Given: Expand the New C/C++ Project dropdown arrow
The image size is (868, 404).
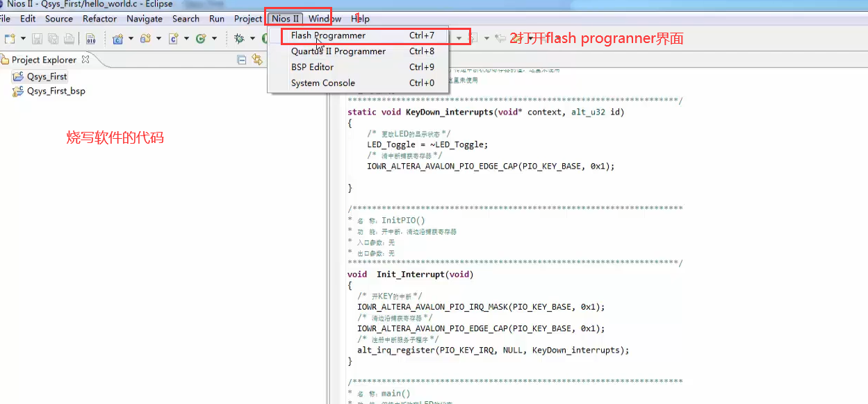Looking at the screenshot, I should click(131, 38).
